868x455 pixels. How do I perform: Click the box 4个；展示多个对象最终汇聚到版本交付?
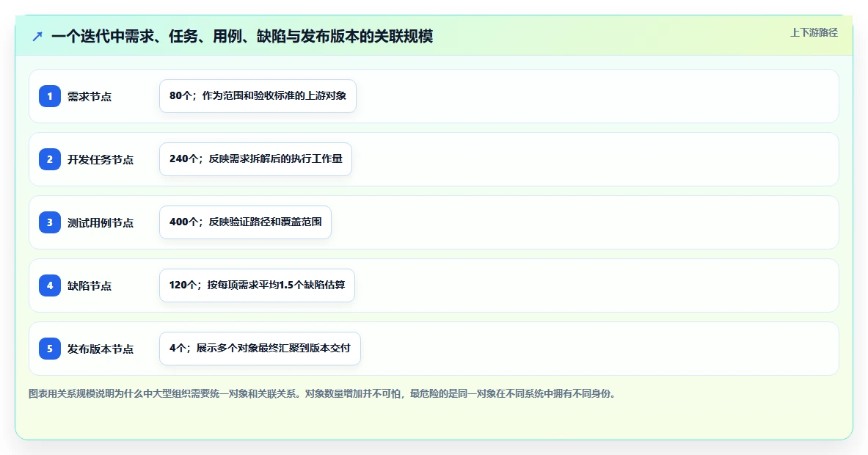pos(260,348)
